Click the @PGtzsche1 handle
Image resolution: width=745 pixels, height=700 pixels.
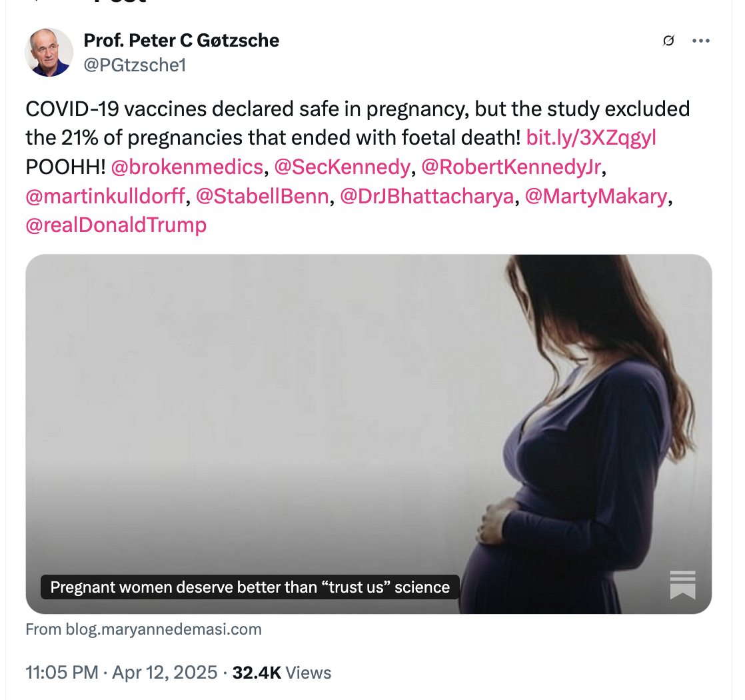click(134, 65)
